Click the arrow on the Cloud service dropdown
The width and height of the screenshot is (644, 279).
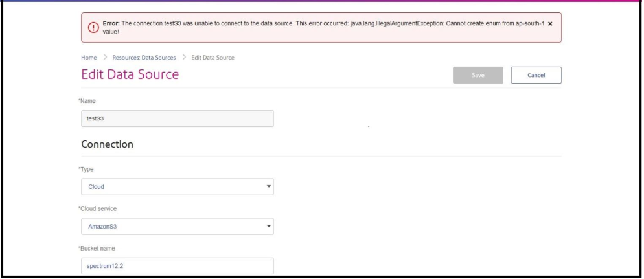pos(269,227)
